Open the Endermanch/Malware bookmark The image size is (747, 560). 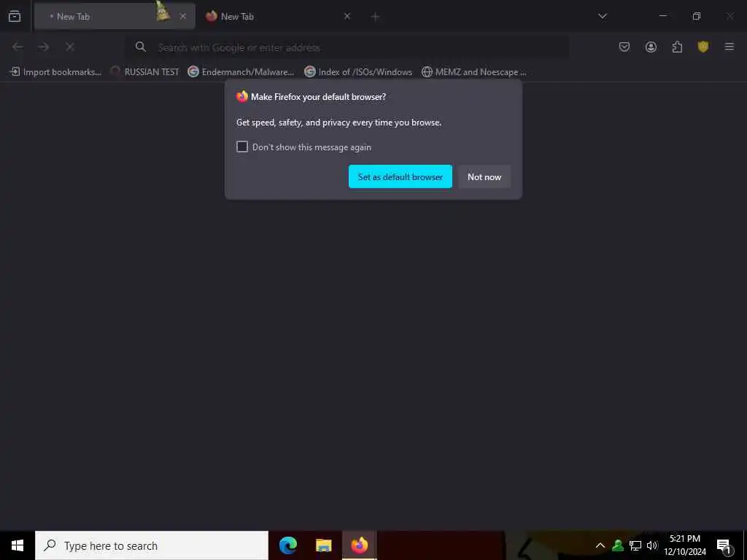point(241,72)
